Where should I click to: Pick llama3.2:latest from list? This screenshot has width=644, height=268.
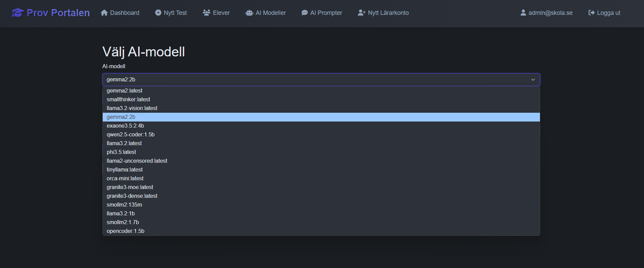(x=321, y=143)
